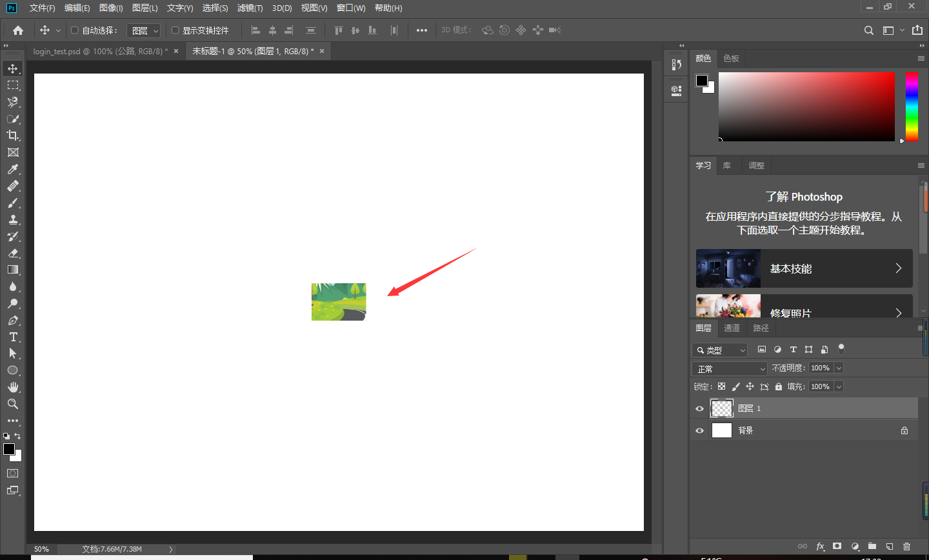Select the Lasso tool
929x560 pixels.
(13, 102)
